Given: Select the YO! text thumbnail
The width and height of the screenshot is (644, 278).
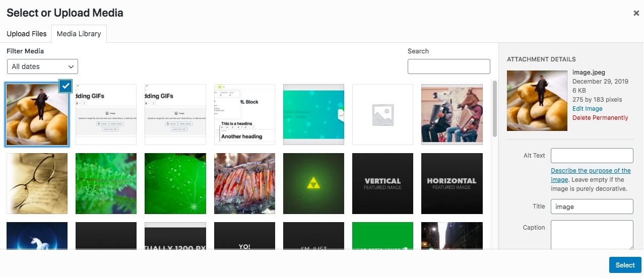Looking at the screenshot, I should [244, 236].
